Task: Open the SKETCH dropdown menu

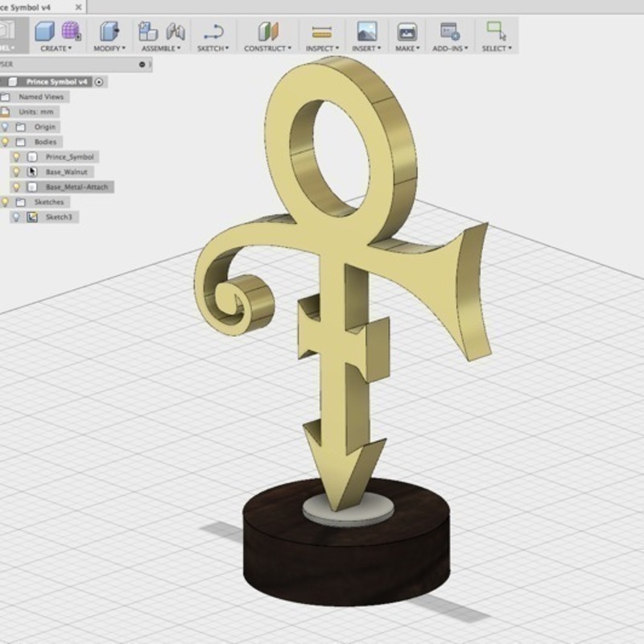Action: (213, 48)
